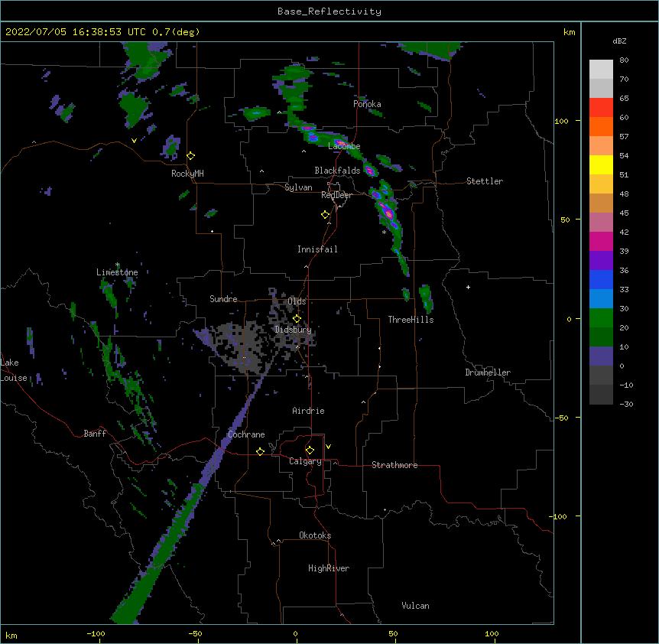Click the -100 tick on the bottom axis

pyautogui.click(x=96, y=633)
